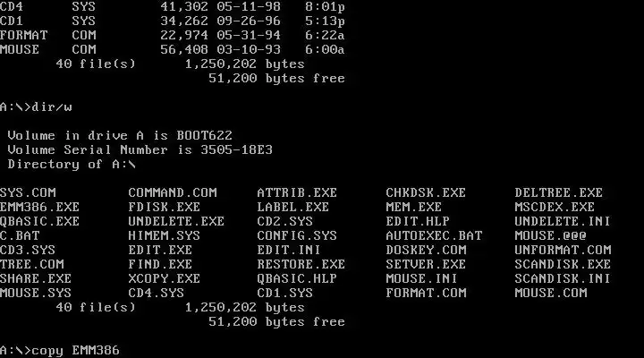Click FDISK.EXE in the directory listing

click(x=165, y=207)
